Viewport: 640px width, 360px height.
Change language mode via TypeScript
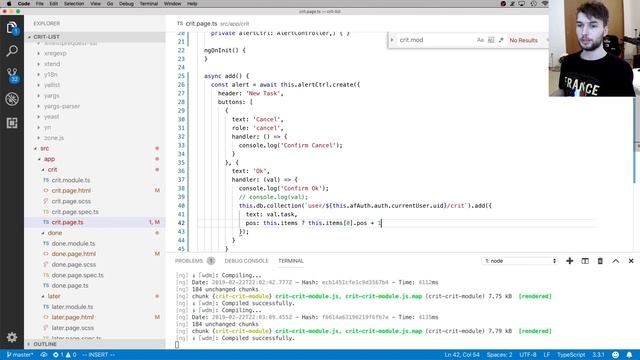571,355
